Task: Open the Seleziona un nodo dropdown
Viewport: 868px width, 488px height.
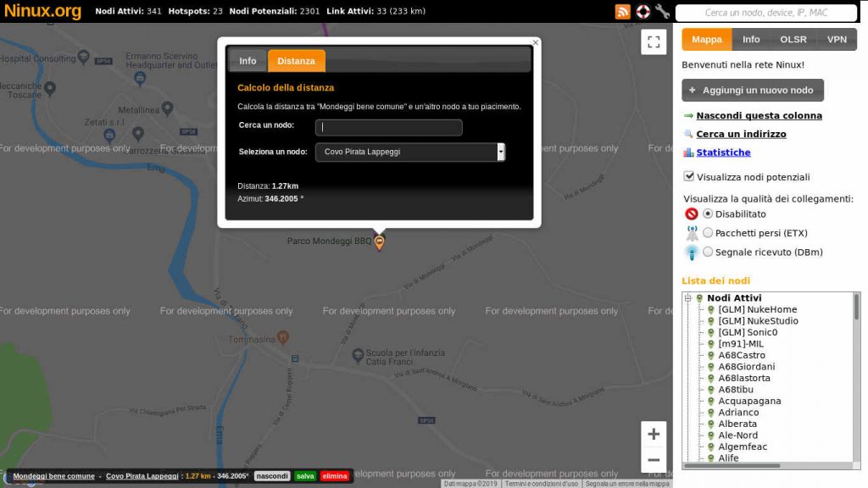Action: click(x=410, y=152)
